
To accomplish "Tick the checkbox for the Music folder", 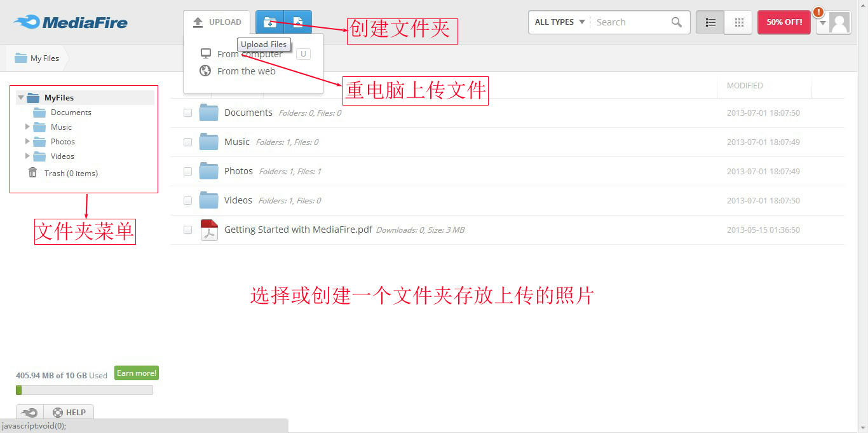I will pyautogui.click(x=187, y=142).
